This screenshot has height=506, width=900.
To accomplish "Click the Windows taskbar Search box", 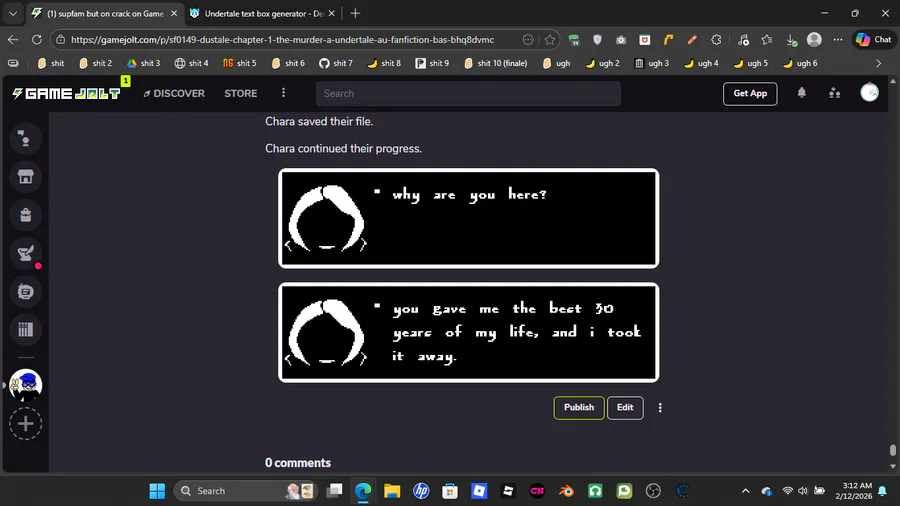I will 245,491.
